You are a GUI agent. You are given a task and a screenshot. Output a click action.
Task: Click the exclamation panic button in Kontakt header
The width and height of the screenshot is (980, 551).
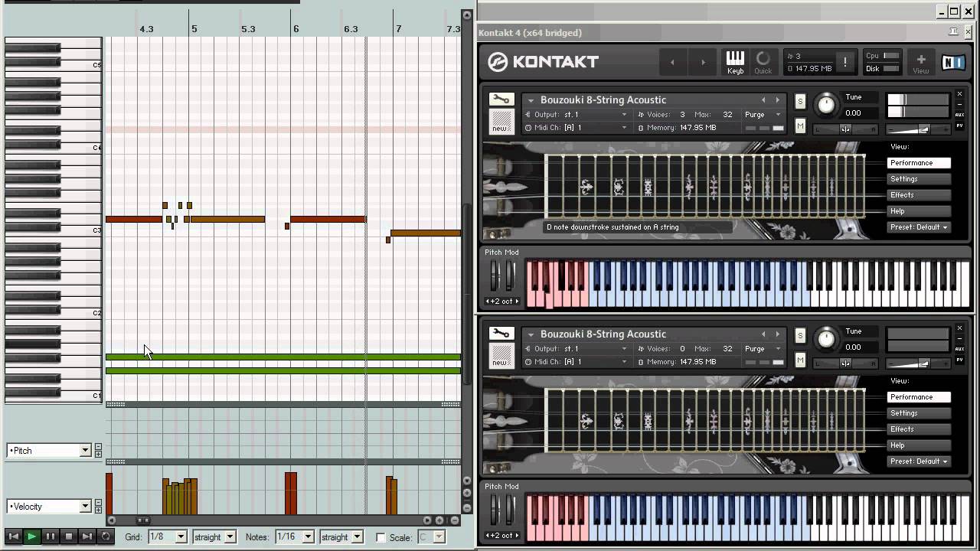tap(845, 62)
